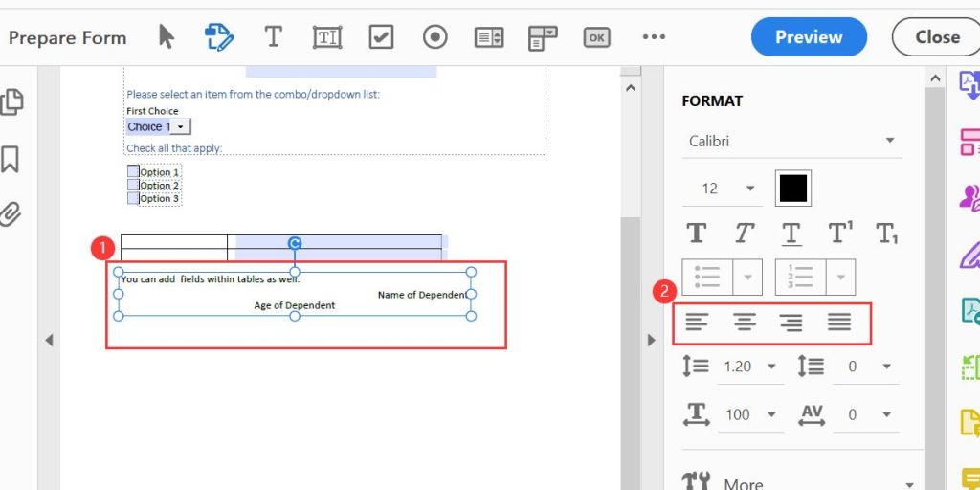
Task: Click the rotation handle on text box
Action: [295, 244]
